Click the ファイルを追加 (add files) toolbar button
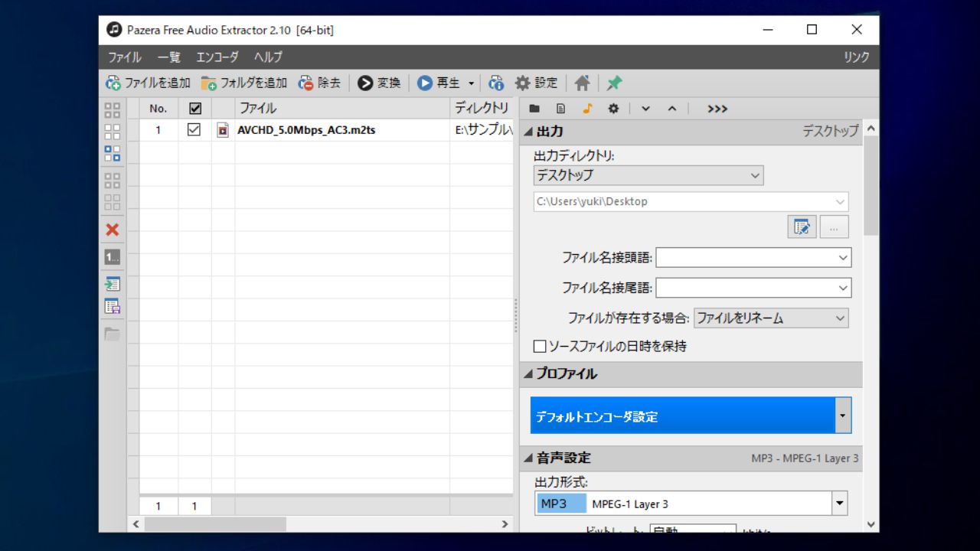 pyautogui.click(x=148, y=83)
